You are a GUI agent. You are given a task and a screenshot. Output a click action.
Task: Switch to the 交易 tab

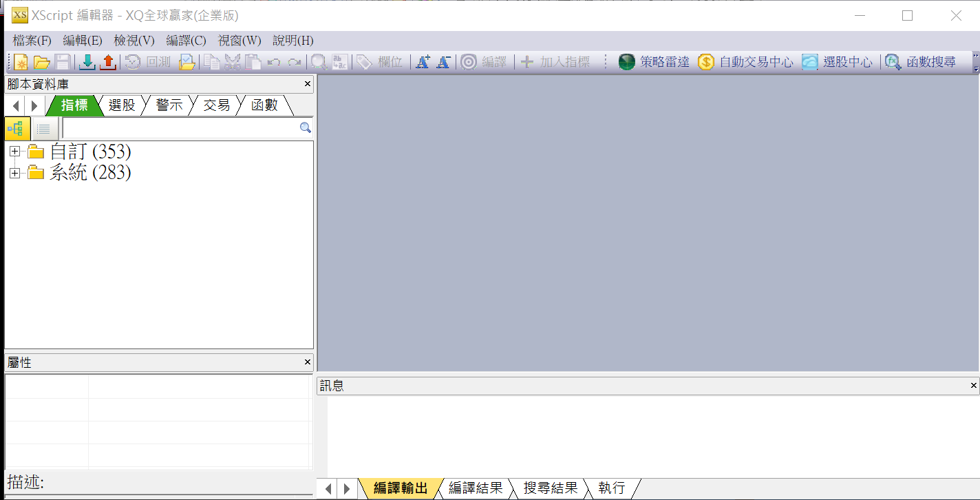217,105
